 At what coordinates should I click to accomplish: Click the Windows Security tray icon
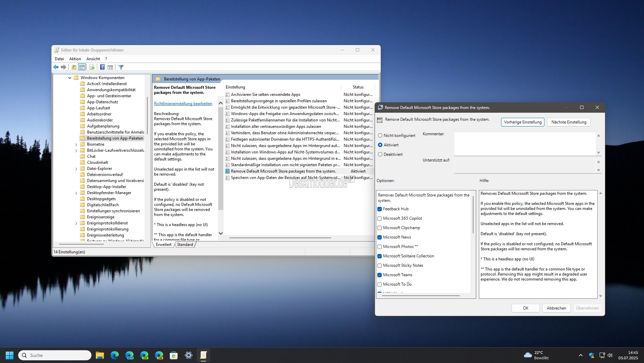592,355
